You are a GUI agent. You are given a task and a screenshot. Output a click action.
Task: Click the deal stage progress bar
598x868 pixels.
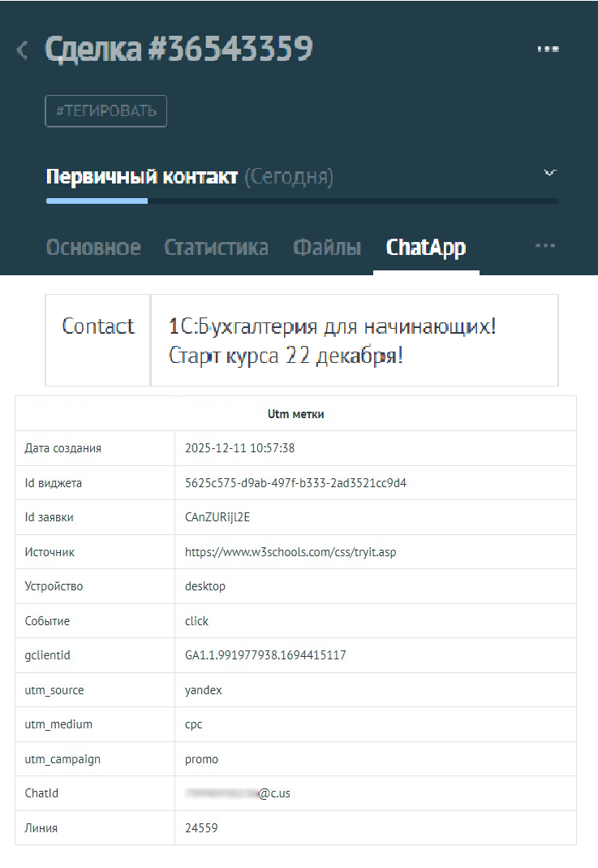(302, 201)
